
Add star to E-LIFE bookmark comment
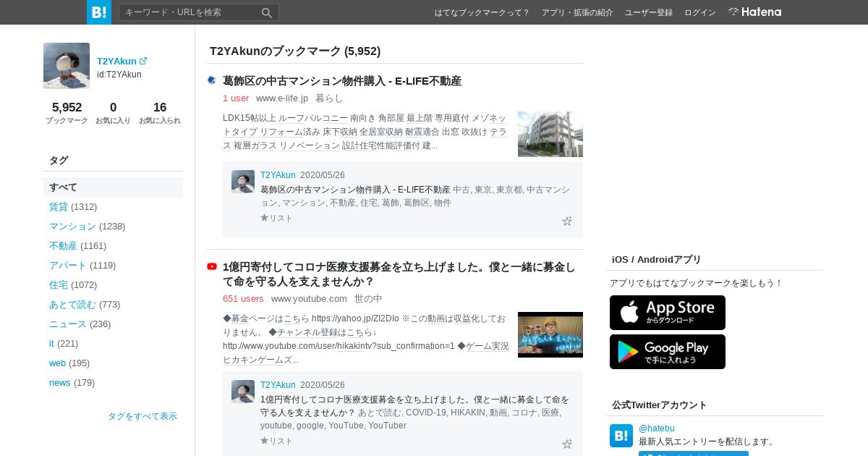point(567,221)
